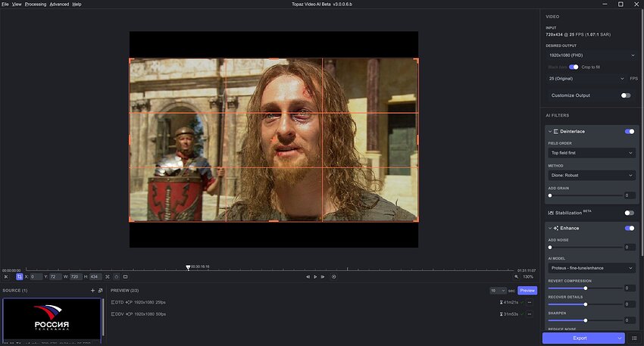
Task: Turn off the Enhance filter toggle
Action: click(x=629, y=228)
